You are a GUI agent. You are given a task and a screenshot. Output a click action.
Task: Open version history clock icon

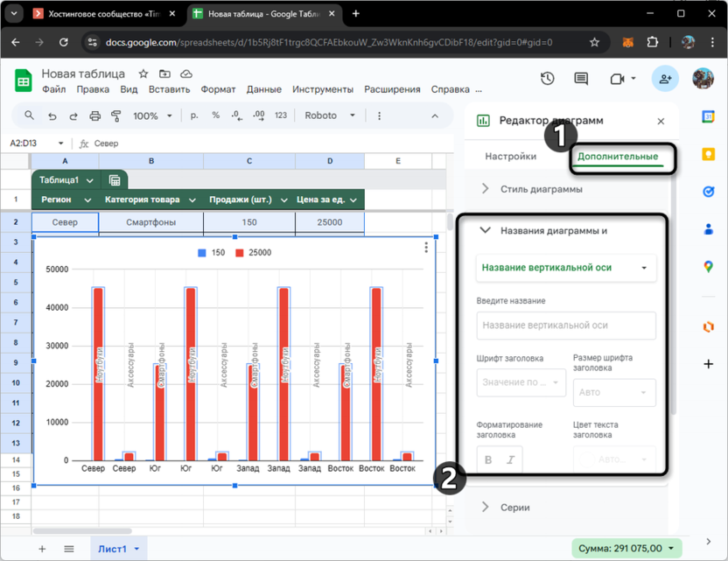coord(548,79)
